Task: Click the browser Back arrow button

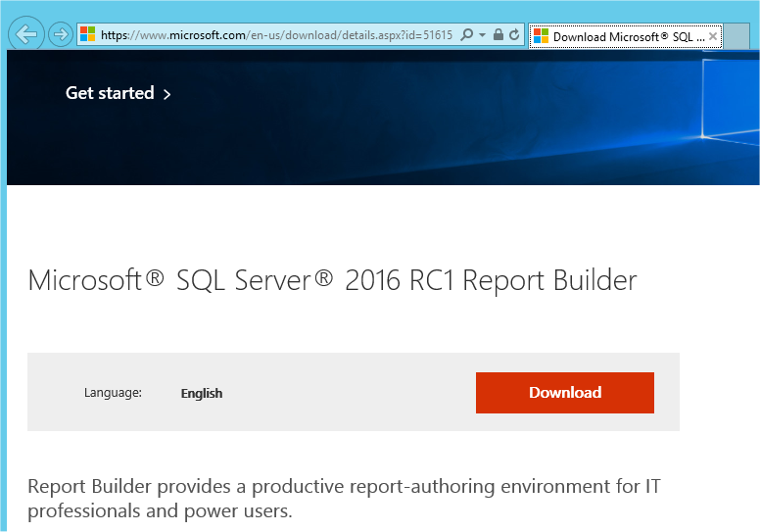Action: (26, 34)
